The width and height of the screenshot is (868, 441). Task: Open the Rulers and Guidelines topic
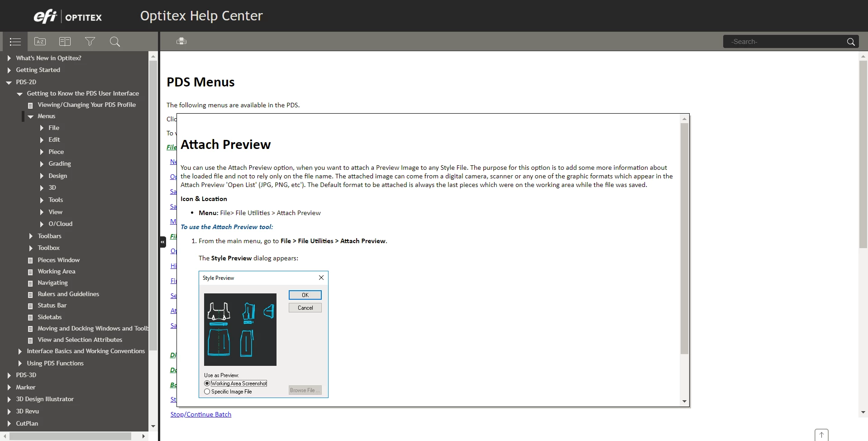click(x=68, y=294)
